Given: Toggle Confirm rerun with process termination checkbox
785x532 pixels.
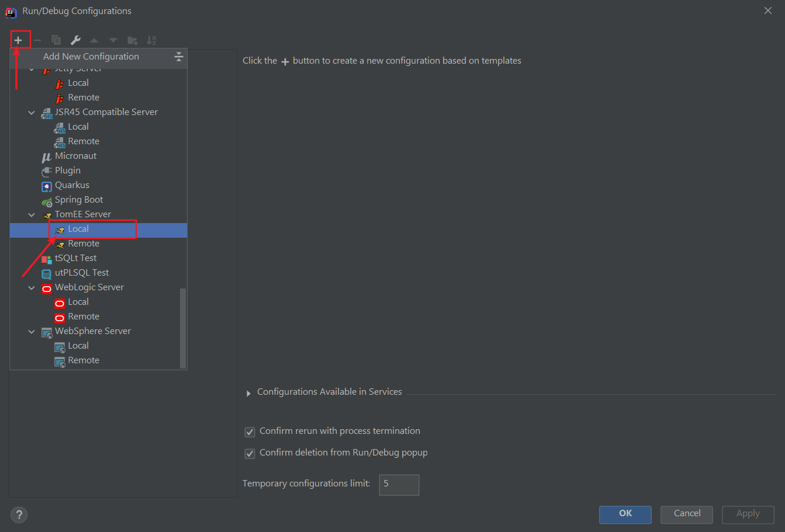Looking at the screenshot, I should tap(250, 432).
